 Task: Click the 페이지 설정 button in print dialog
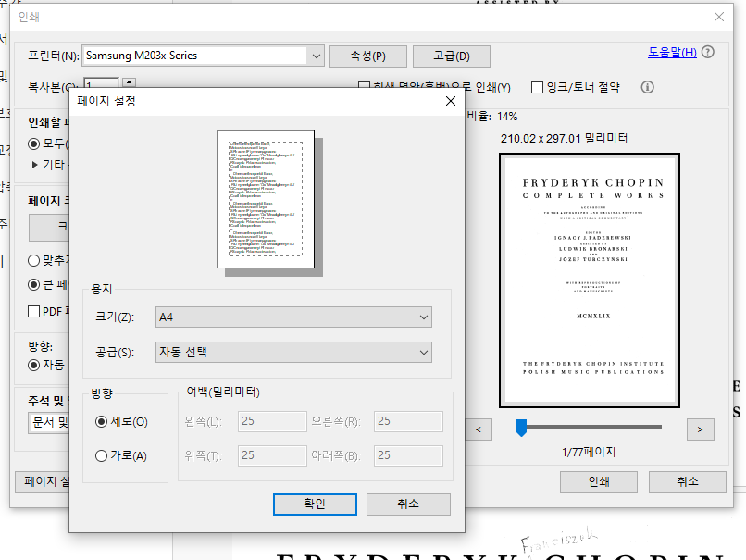coord(43,482)
